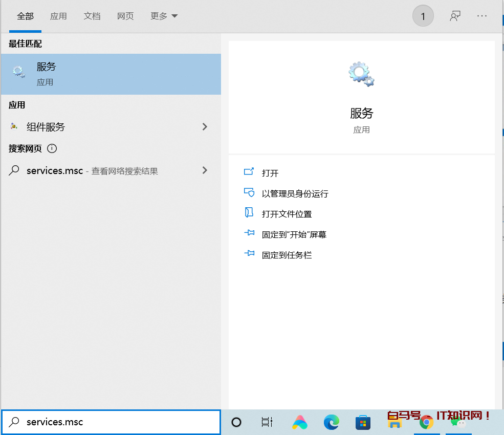Pin to Start via 固定到"开始"屏幕
504x435 pixels.
coord(294,234)
